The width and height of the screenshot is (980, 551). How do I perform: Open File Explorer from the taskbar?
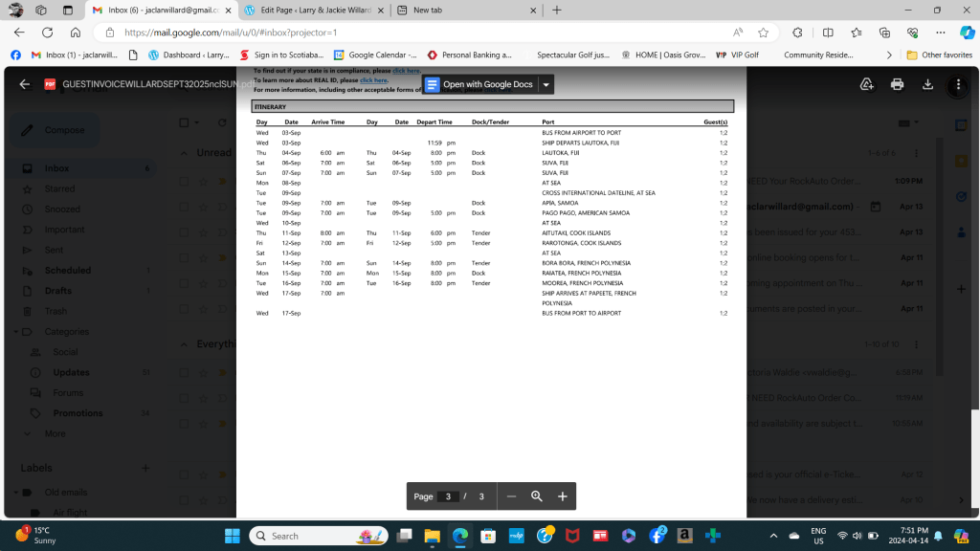click(432, 536)
